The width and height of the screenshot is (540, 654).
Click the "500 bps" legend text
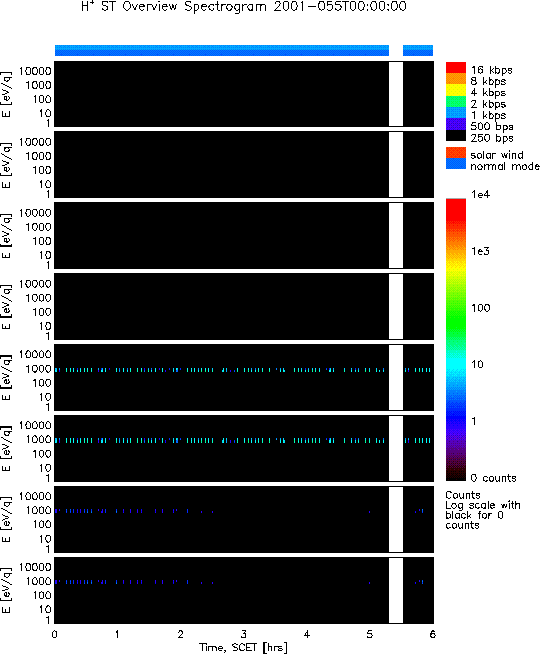(x=492, y=126)
